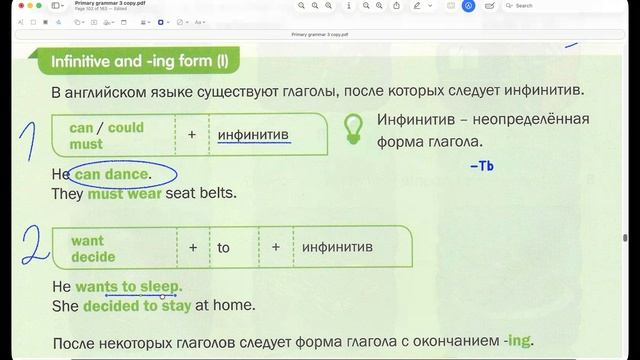This screenshot has width=640, height=360.
Task: Click the words 'can / could' in the first box
Action: [x=107, y=127]
